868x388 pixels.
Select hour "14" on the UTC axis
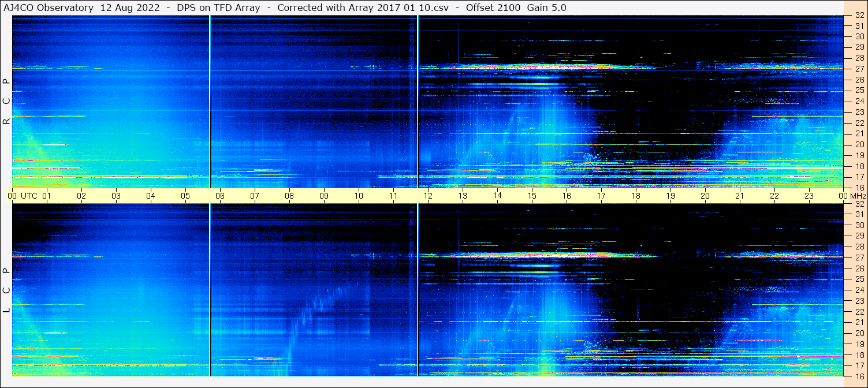(x=497, y=195)
